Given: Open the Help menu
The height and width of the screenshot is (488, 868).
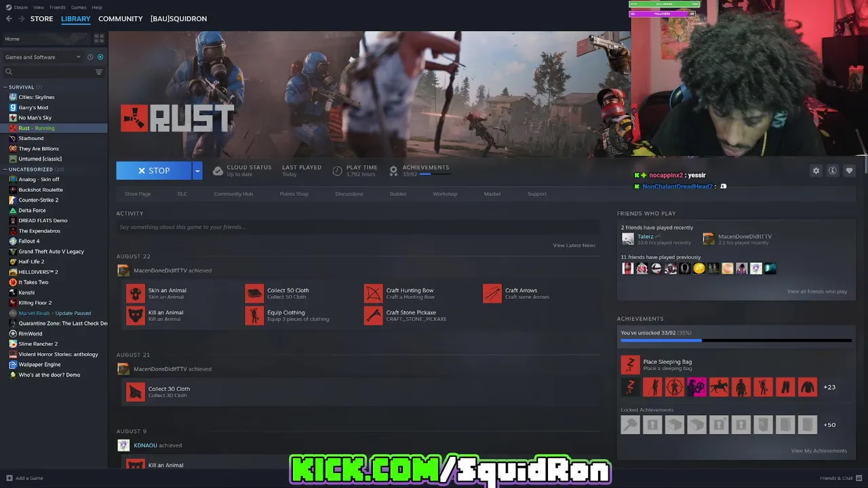Looking at the screenshot, I should point(97,7).
